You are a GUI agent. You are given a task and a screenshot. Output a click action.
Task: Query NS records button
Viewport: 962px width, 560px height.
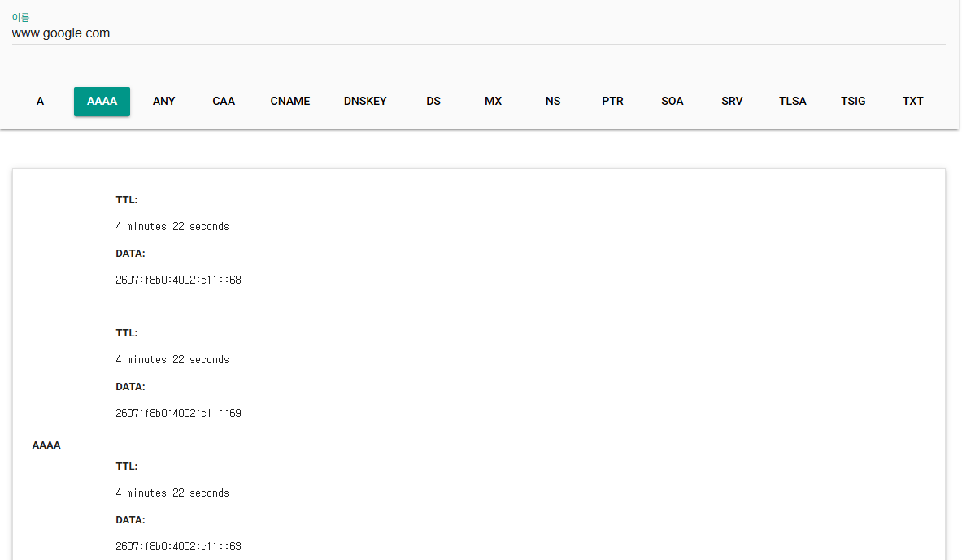[x=553, y=102]
